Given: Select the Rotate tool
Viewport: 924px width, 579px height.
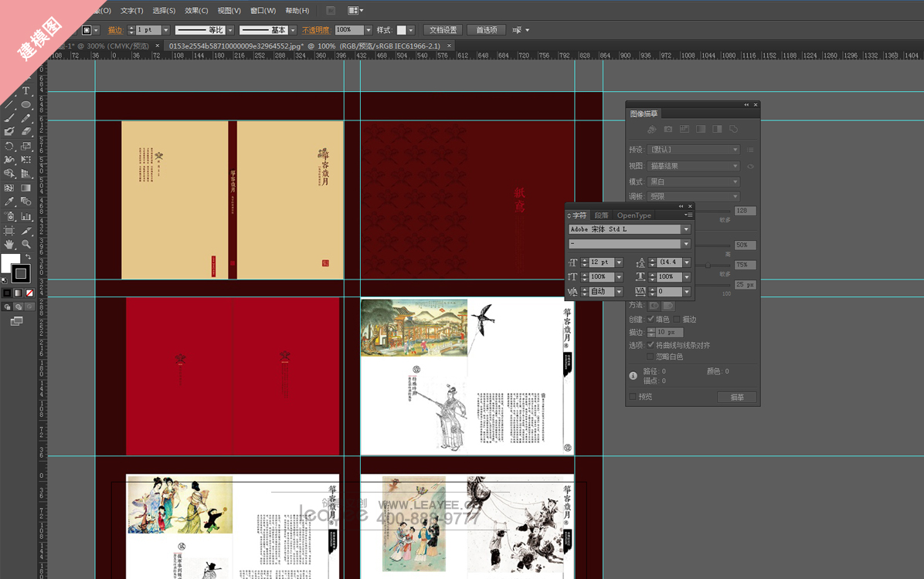Looking at the screenshot, I should coord(9,146).
